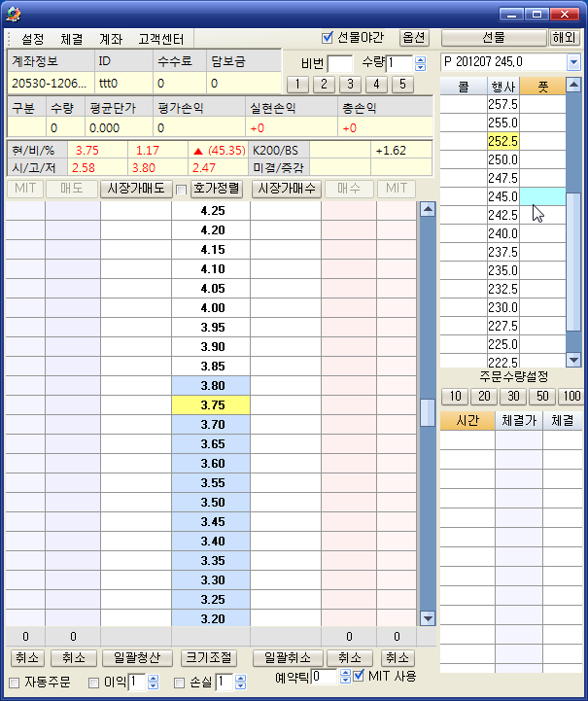The image size is (588, 701).
Task: Adjust the 손실 tick spinner arrows
Action: pos(240,683)
